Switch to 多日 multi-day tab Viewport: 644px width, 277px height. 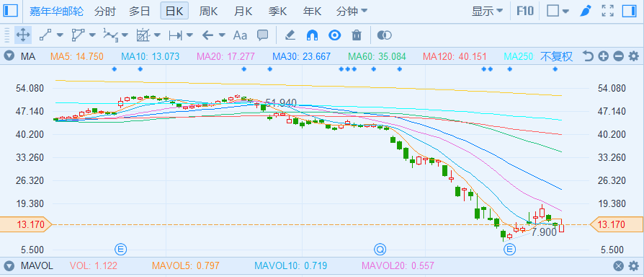[139, 11]
